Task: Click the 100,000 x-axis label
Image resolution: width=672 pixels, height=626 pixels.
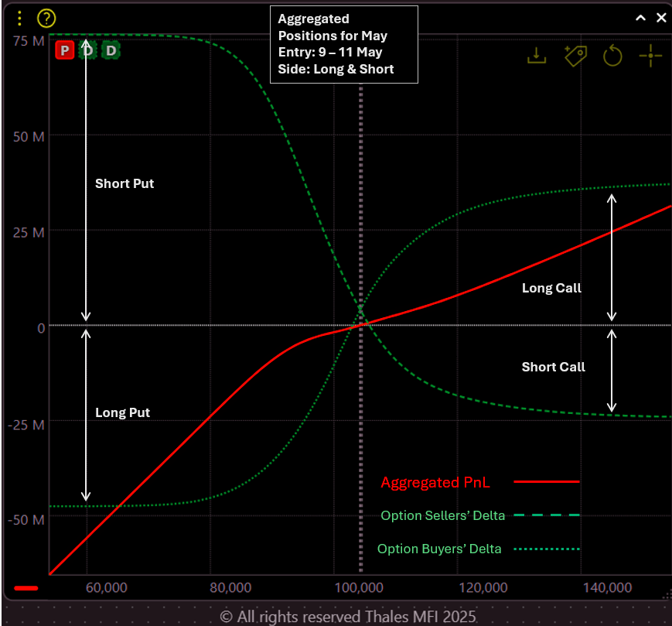Action: (359, 587)
